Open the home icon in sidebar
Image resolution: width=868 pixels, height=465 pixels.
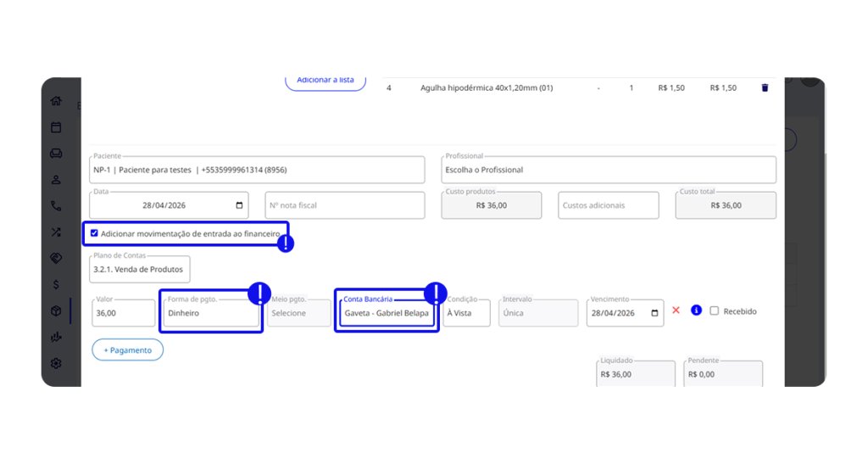pyautogui.click(x=56, y=101)
